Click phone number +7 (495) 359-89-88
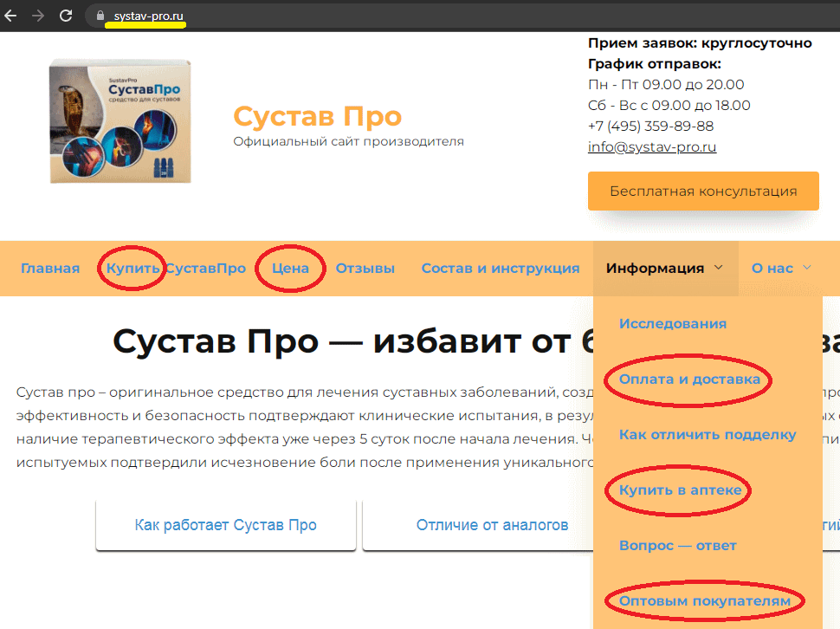 coord(650,126)
